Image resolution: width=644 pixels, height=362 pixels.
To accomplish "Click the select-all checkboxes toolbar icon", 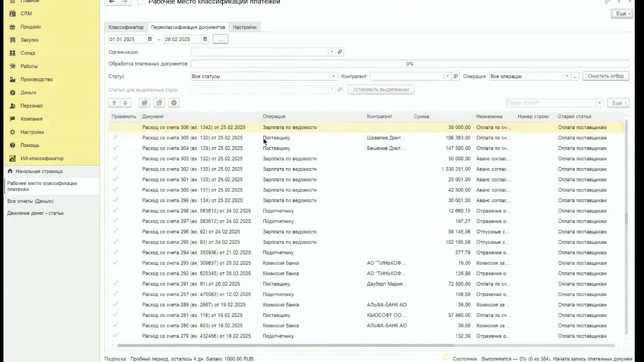I will point(145,103).
